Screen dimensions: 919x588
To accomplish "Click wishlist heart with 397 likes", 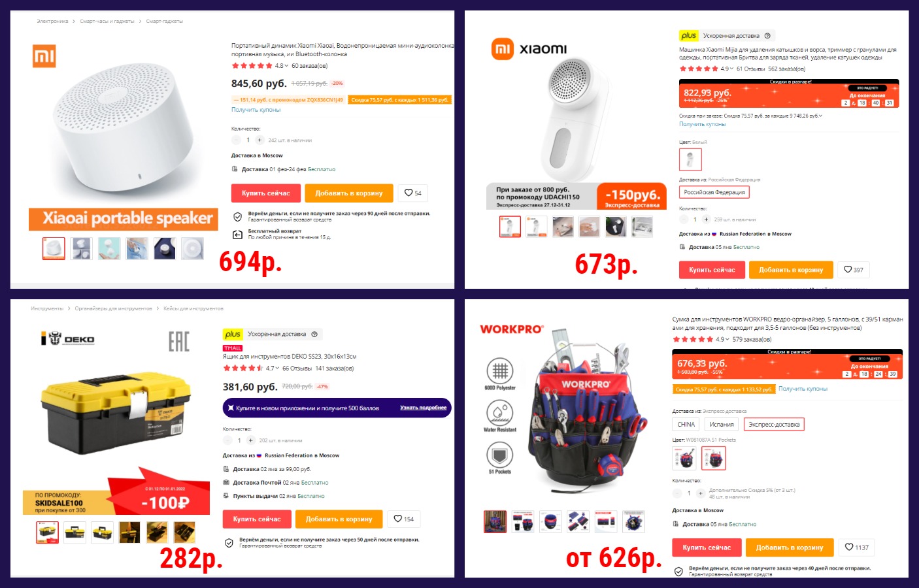I will tap(853, 270).
